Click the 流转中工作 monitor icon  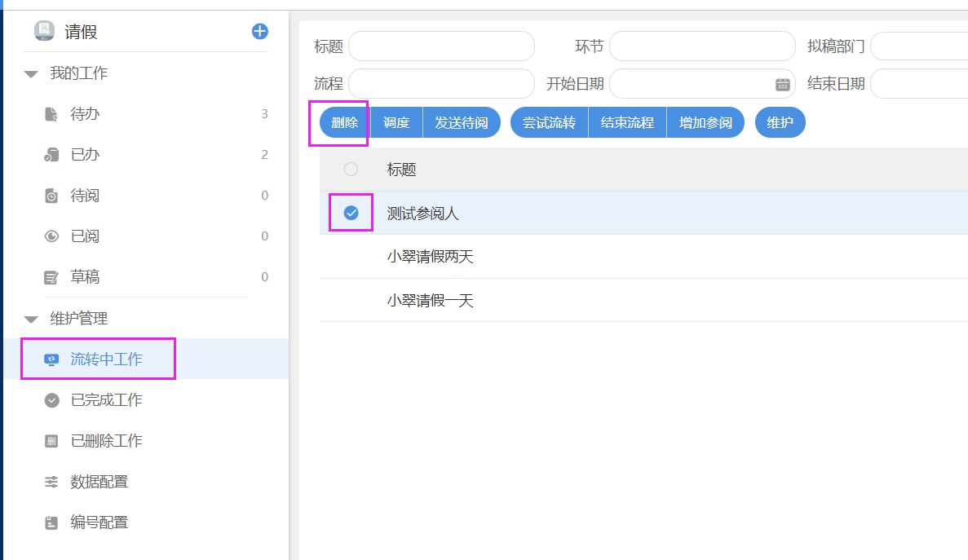pyautogui.click(x=51, y=359)
